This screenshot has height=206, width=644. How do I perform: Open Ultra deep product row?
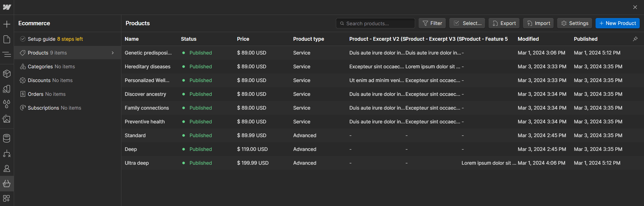(383, 163)
